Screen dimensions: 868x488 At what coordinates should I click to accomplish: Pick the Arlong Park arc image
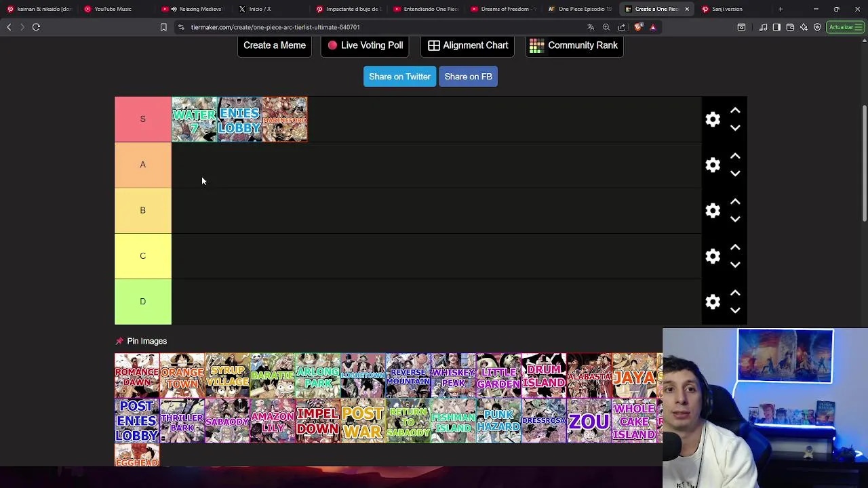coord(318,375)
